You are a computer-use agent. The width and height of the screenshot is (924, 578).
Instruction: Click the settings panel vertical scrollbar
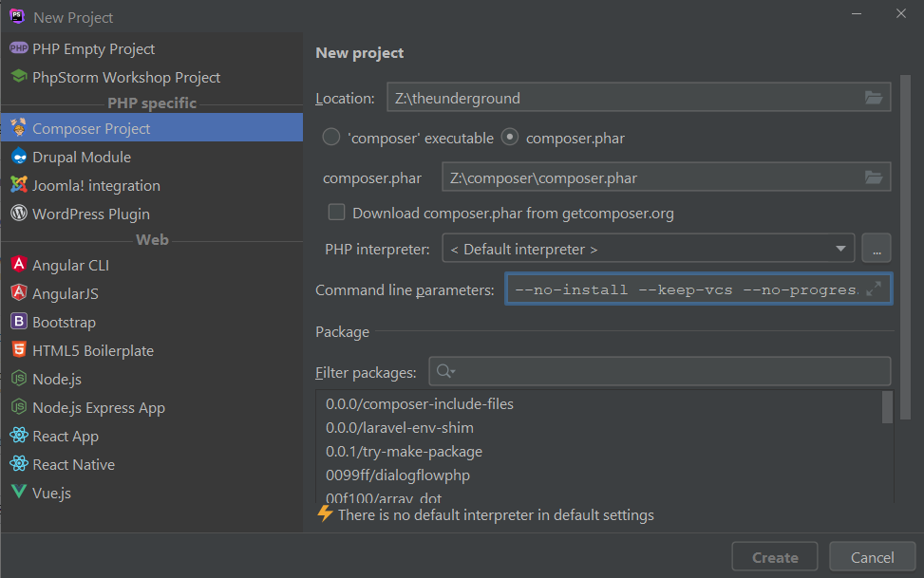point(906,248)
